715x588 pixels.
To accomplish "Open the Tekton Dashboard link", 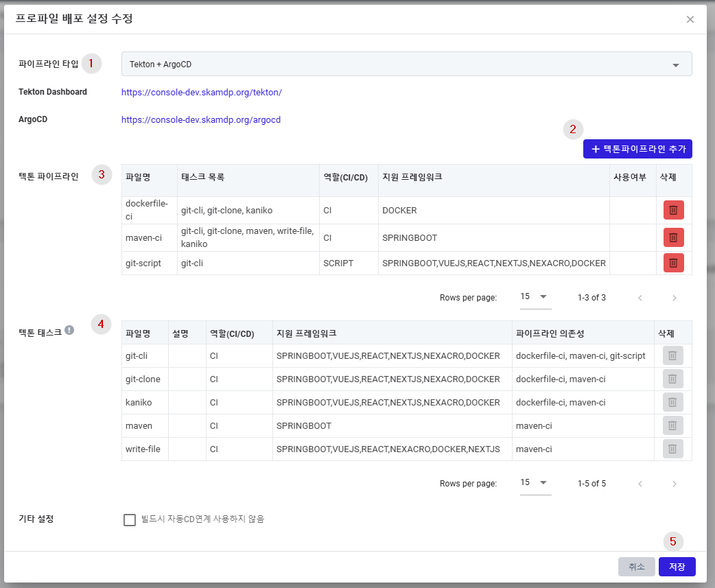I will [x=202, y=92].
